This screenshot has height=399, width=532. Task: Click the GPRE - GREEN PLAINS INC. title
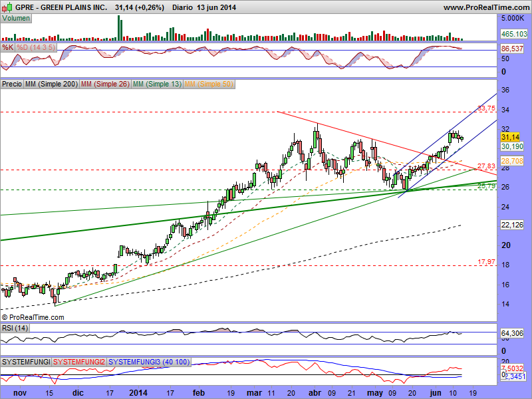coord(61,7)
